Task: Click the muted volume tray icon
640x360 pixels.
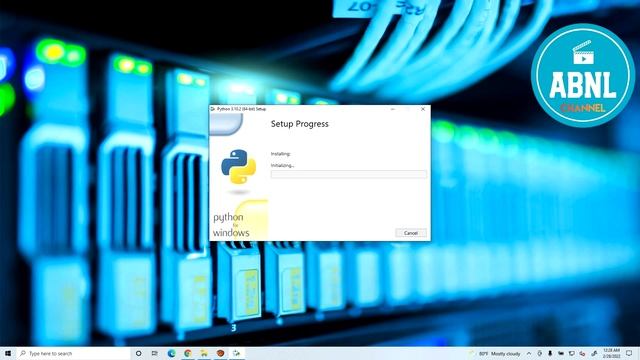Action: coord(582,353)
